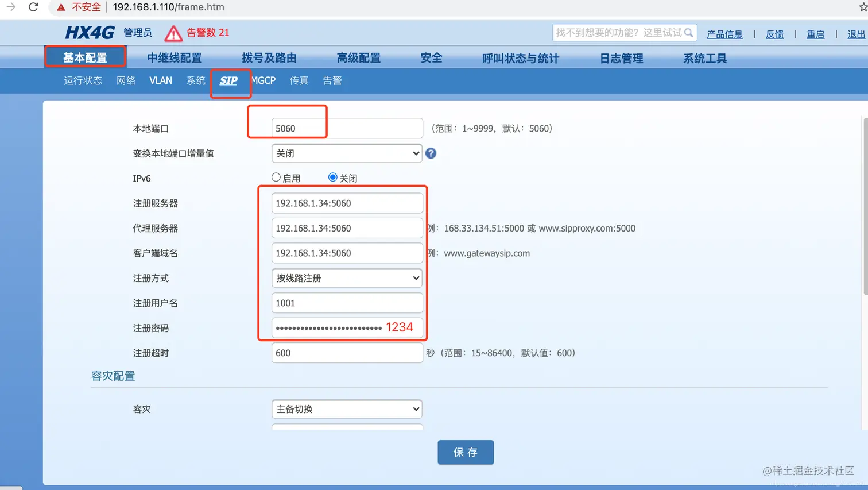Open the alarm warning triangle icon

pos(173,33)
